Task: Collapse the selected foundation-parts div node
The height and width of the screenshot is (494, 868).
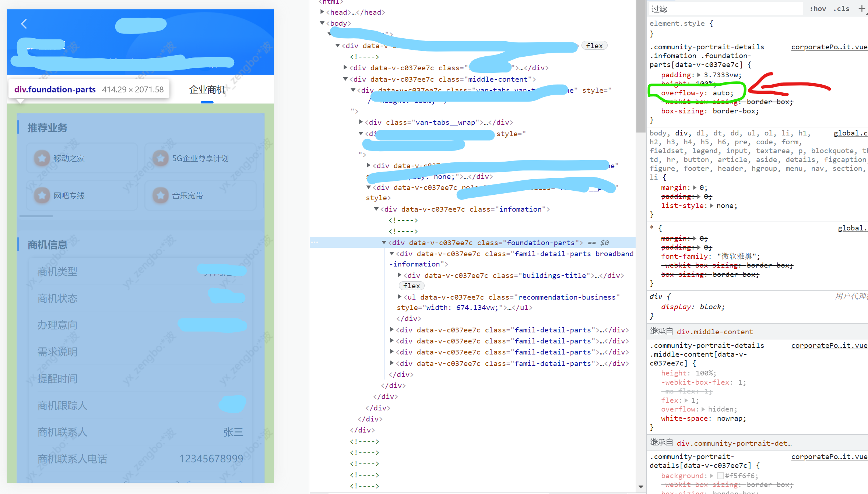Action: (x=384, y=243)
